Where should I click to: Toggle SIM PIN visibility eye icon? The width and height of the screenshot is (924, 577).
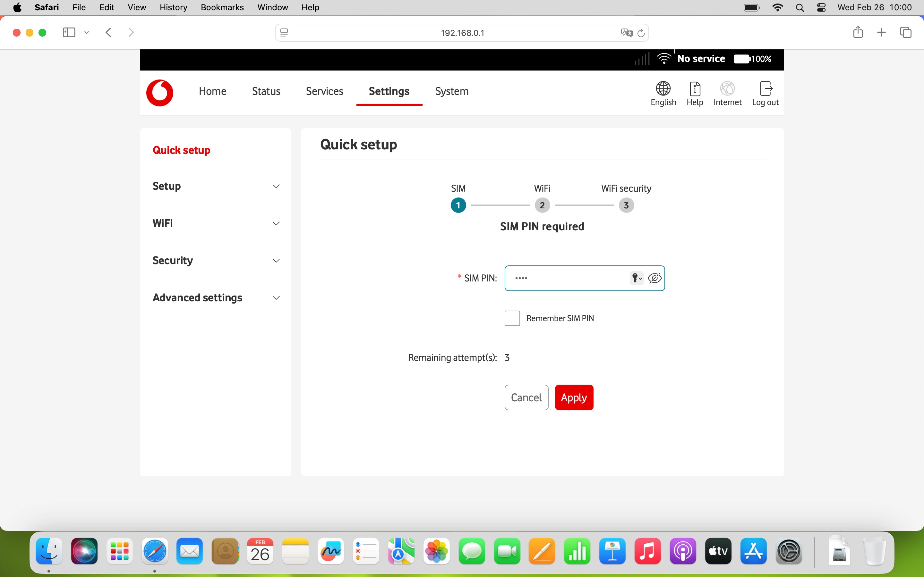pos(654,278)
